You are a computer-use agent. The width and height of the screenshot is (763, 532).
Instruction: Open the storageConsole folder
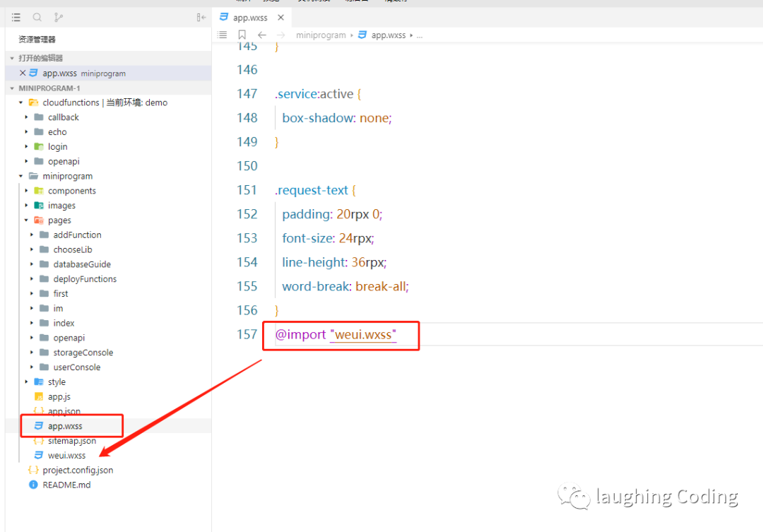[83, 353]
